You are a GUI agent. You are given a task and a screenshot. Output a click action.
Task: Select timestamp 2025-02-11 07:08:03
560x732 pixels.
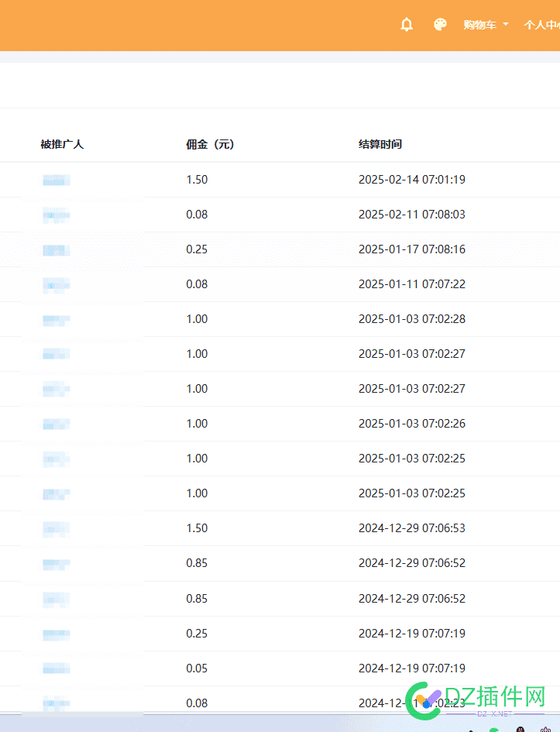412,215
